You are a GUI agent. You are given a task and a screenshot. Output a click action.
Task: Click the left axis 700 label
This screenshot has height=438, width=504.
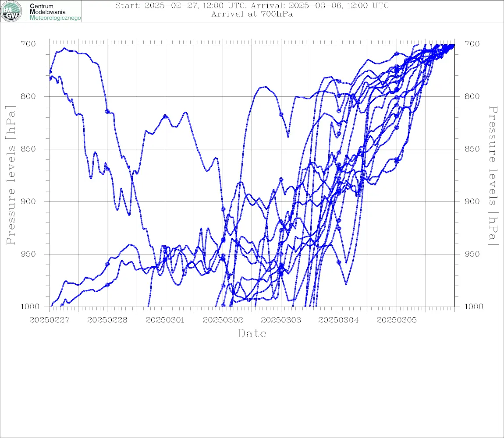(28, 44)
